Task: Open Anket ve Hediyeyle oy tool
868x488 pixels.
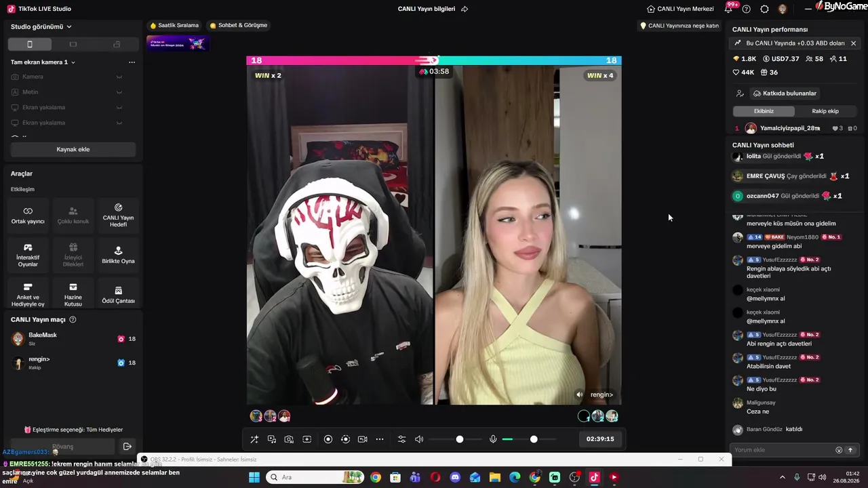Action: tap(28, 294)
